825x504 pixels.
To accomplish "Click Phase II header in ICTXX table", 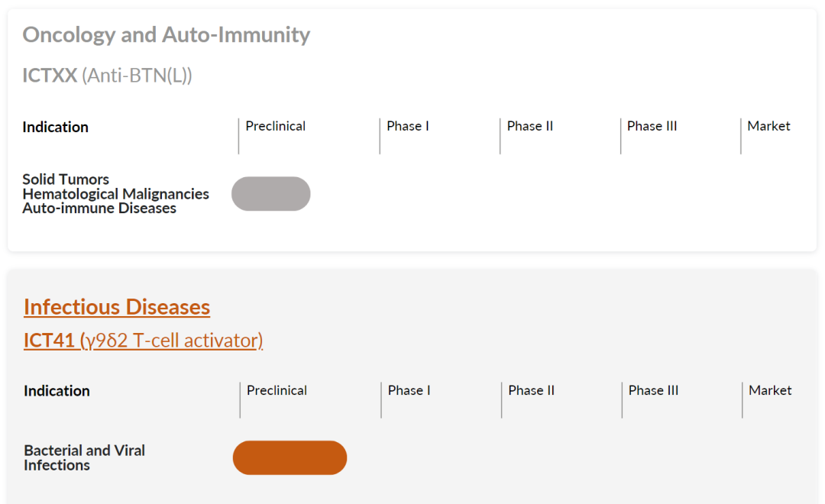I will pos(530,126).
